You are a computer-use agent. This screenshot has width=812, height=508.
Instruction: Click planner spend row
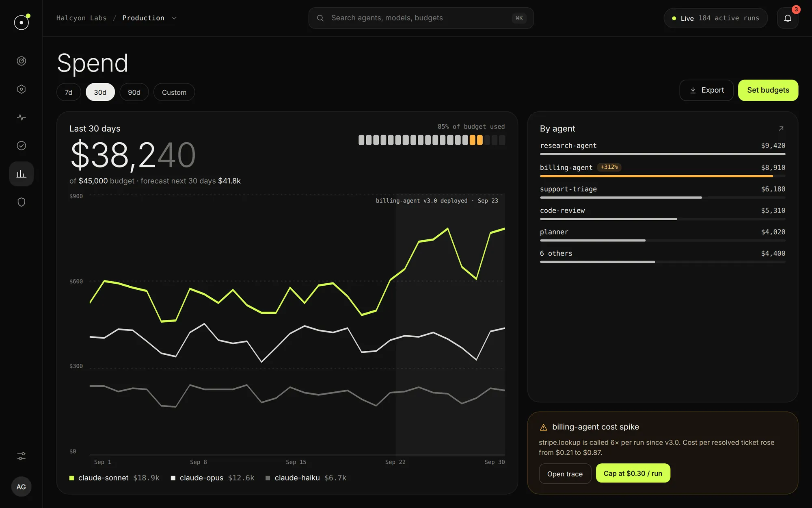(x=663, y=235)
